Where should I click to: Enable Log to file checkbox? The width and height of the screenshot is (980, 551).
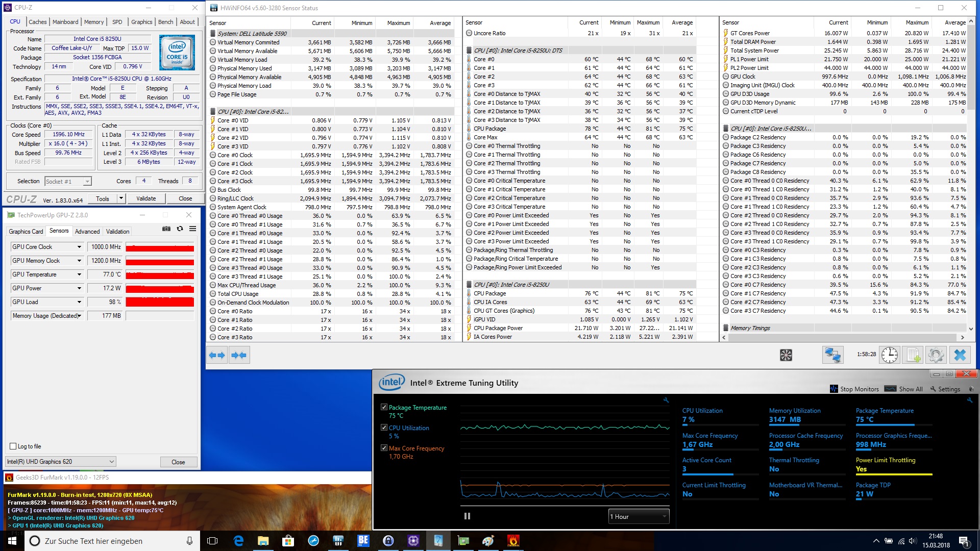click(x=13, y=446)
